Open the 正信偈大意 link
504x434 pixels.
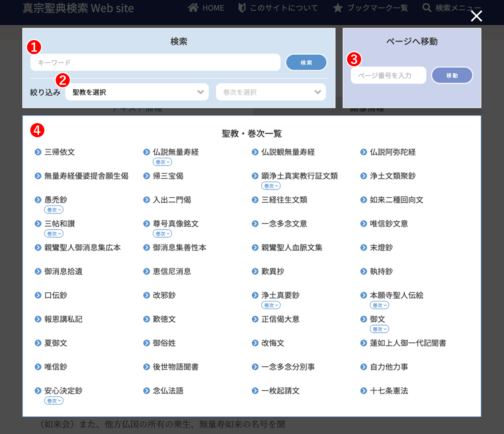tap(280, 319)
